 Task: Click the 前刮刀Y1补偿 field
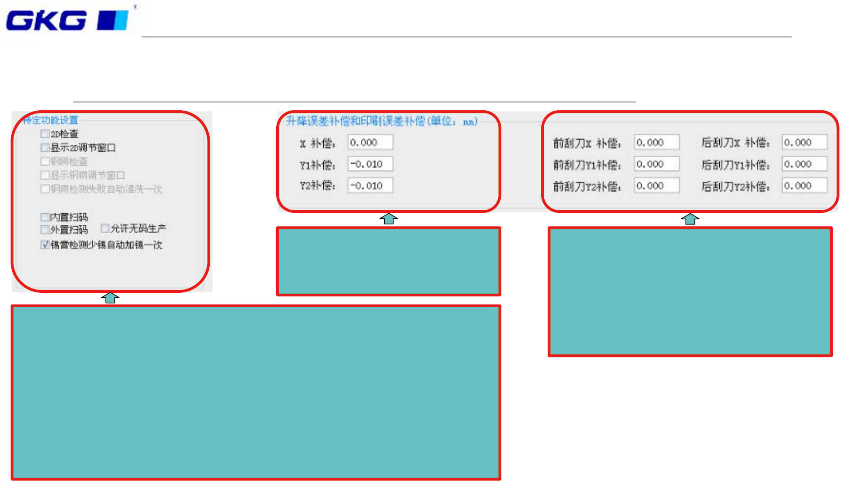click(x=656, y=164)
